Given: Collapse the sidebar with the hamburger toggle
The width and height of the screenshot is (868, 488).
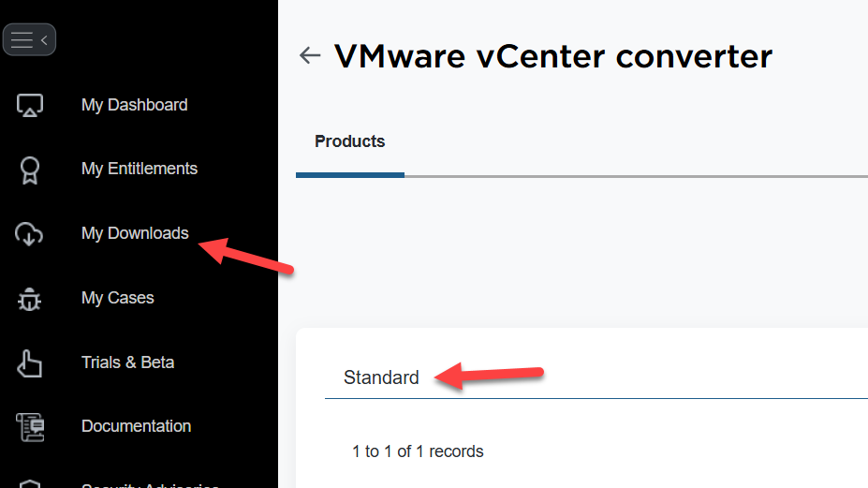Looking at the screenshot, I should pos(29,40).
